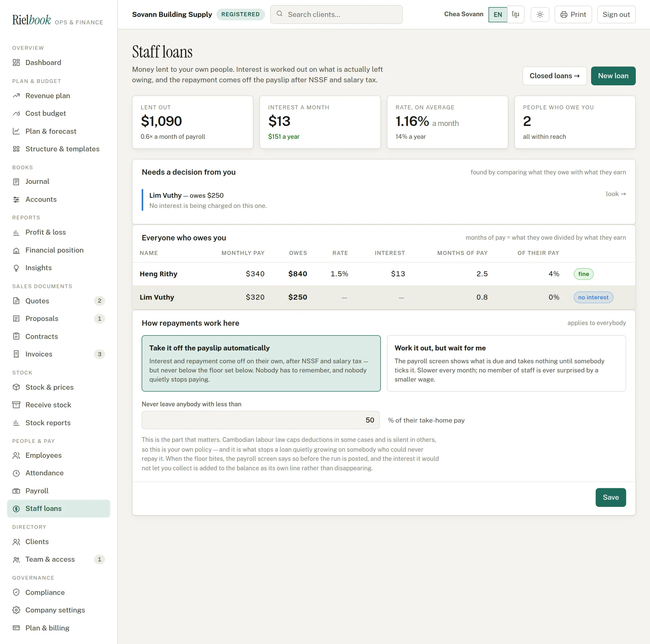Screen dimensions: 650x644
Task: Click the Compliance shield icon
Action: pyautogui.click(x=16, y=593)
